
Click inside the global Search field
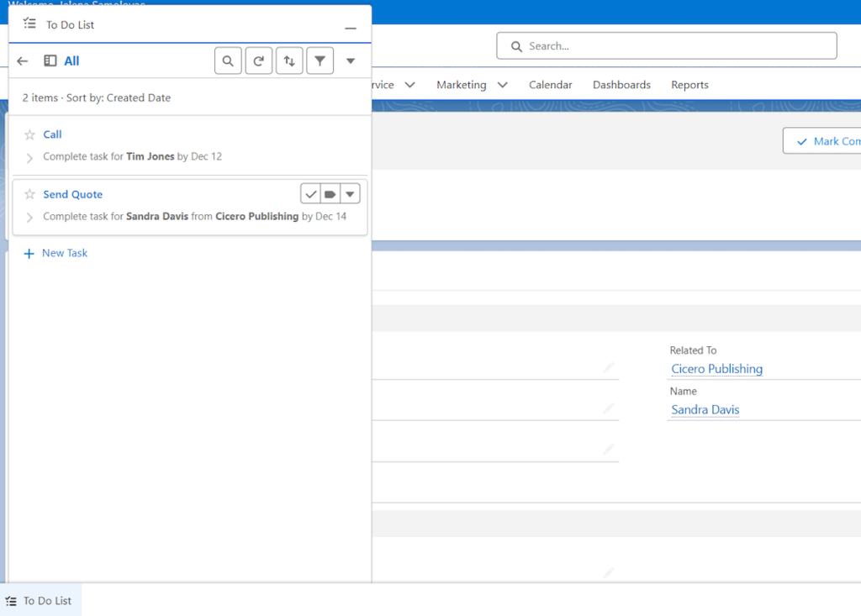coord(667,45)
